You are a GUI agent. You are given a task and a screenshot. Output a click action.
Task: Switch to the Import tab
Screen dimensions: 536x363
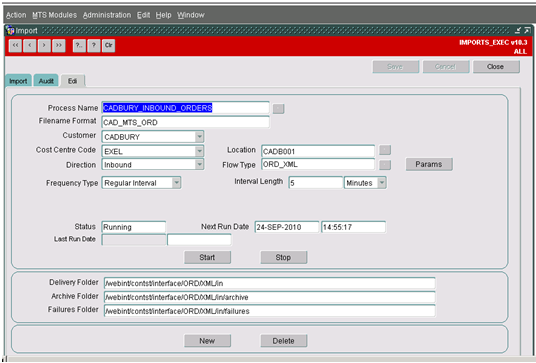(18, 81)
